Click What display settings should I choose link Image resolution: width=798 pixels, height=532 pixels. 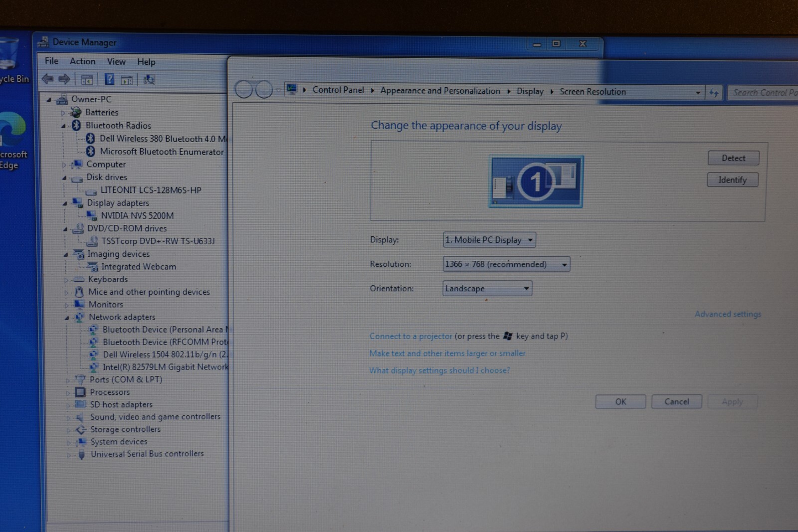[x=439, y=370]
